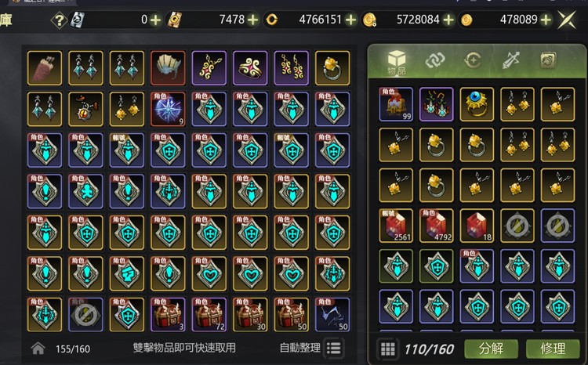Click plus button next to 5728084
This screenshot has height=365, width=588.
pyautogui.click(x=448, y=20)
